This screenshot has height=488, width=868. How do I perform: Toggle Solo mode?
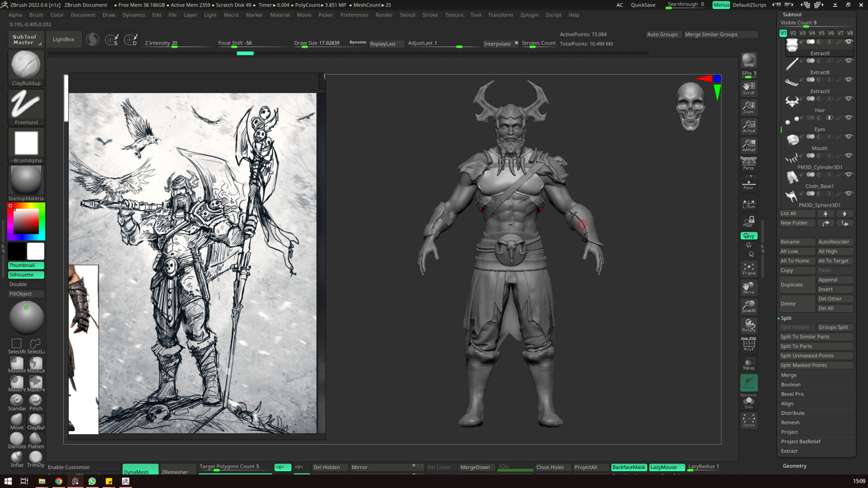point(749,402)
